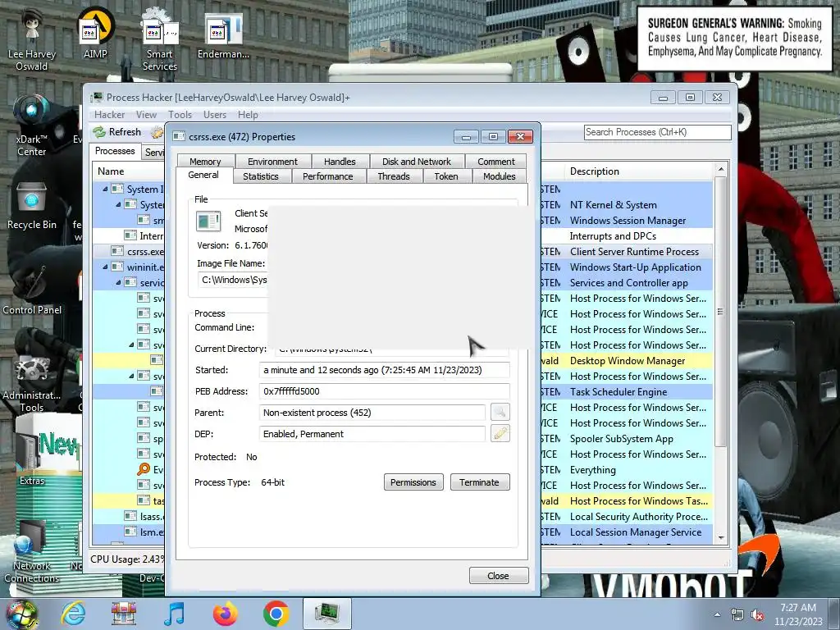This screenshot has height=630, width=840.
Task: Click the process list vertical scrollbar
Action: coord(720,311)
